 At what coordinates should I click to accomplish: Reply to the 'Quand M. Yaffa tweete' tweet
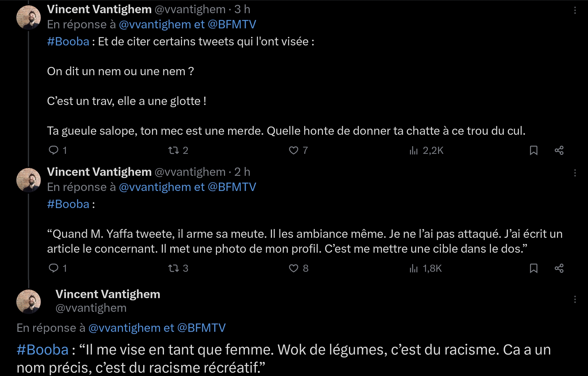tap(53, 268)
